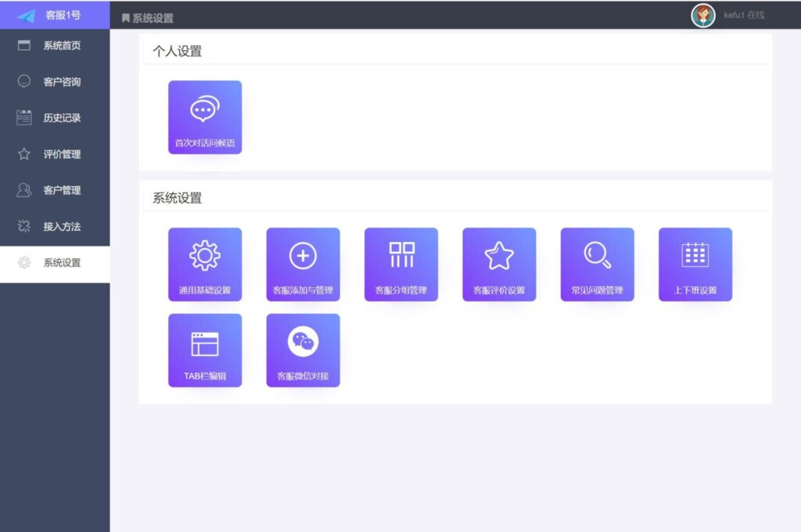801x532 pixels.
Task: Open 首次对话问候语 greeting settings
Action: pos(205,117)
